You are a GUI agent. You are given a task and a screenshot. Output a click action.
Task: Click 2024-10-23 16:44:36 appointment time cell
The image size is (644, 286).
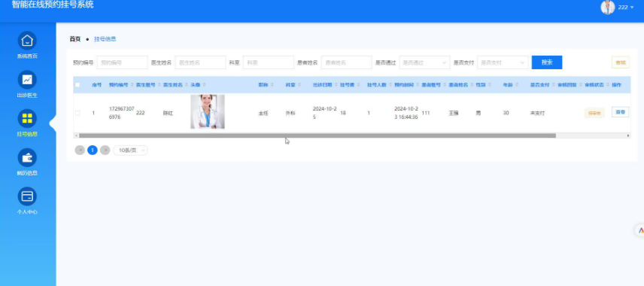[x=406, y=113]
